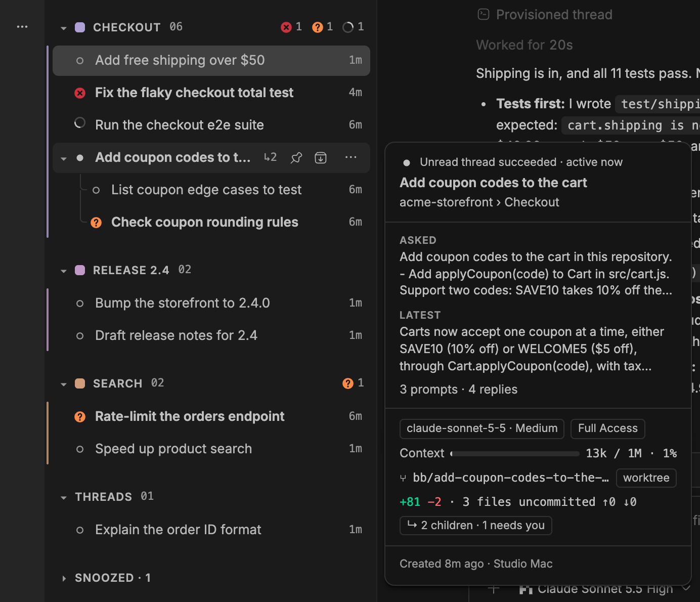Click branch name bb/add-coupon-codes-to-the-…

(x=511, y=478)
